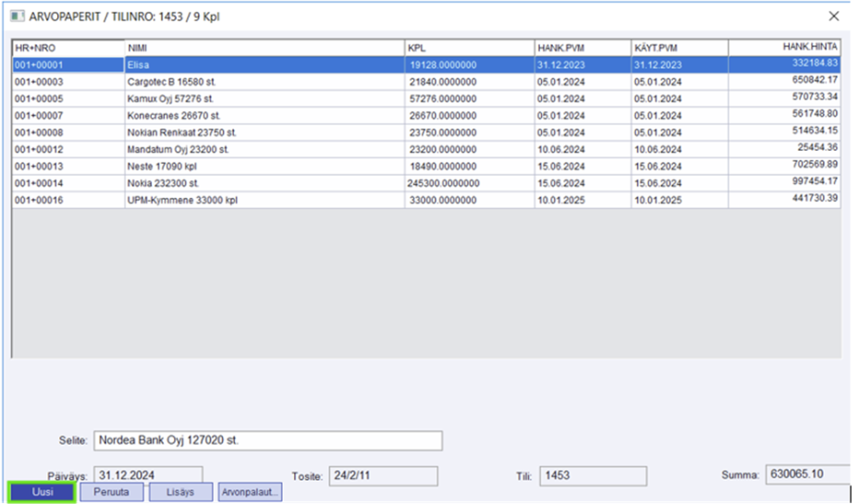Select the Tili field showing 1453
The width and height of the screenshot is (859, 504).
click(x=593, y=475)
